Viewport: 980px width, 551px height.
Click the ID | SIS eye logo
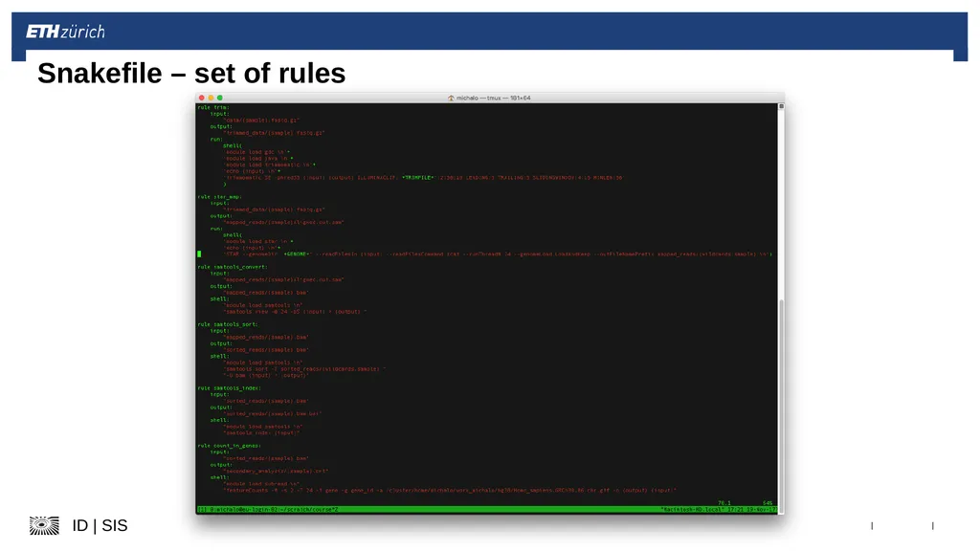point(44,525)
